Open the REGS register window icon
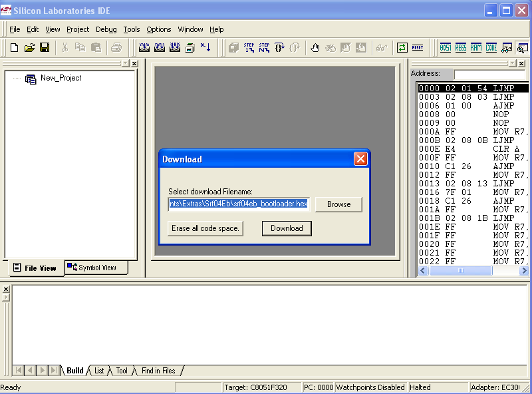The image size is (532, 394). tap(461, 47)
